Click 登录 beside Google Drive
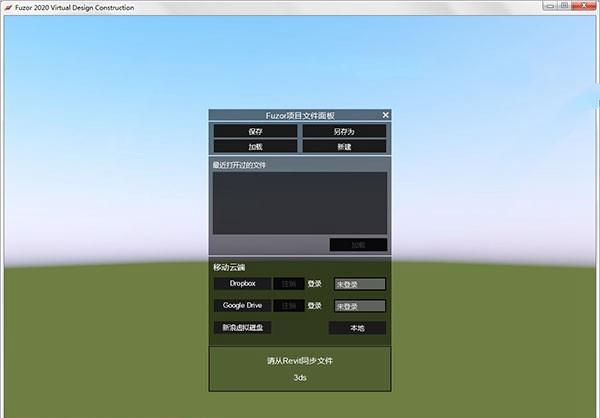 (x=315, y=306)
